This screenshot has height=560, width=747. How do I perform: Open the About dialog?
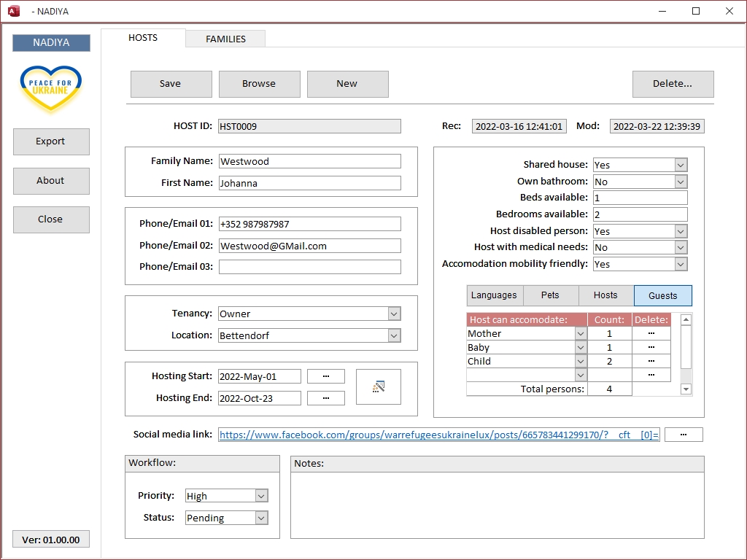pyautogui.click(x=51, y=181)
